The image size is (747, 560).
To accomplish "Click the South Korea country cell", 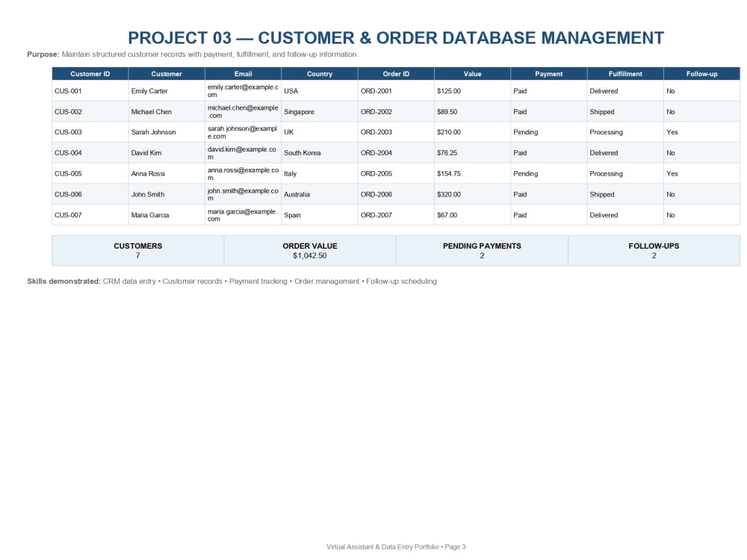I will 320,153.
